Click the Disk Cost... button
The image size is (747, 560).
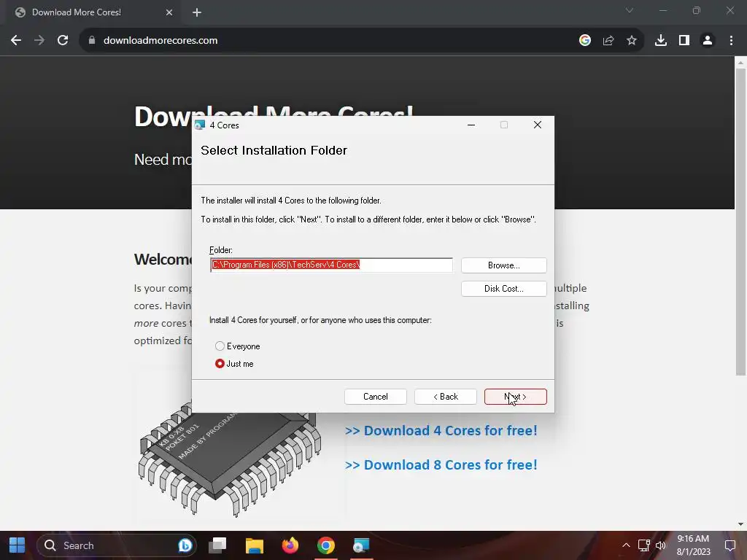(x=503, y=289)
